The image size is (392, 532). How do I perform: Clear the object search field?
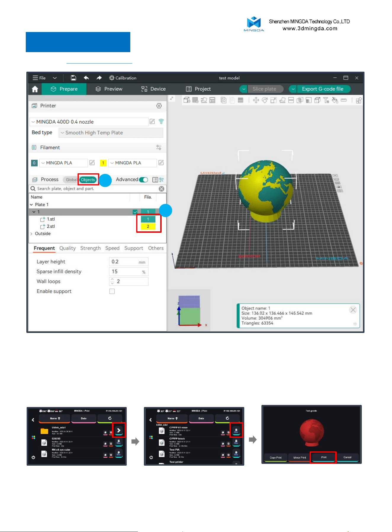(x=161, y=189)
